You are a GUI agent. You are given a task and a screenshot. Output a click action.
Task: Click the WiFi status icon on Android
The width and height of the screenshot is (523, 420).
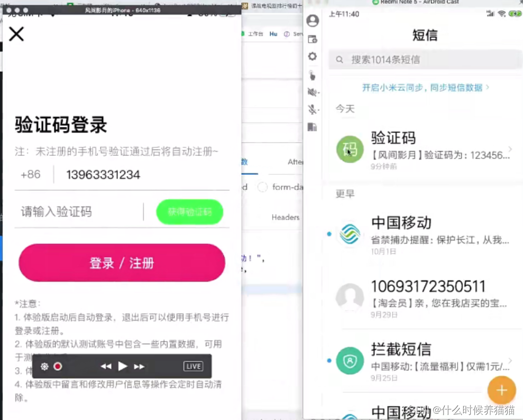[x=501, y=14]
